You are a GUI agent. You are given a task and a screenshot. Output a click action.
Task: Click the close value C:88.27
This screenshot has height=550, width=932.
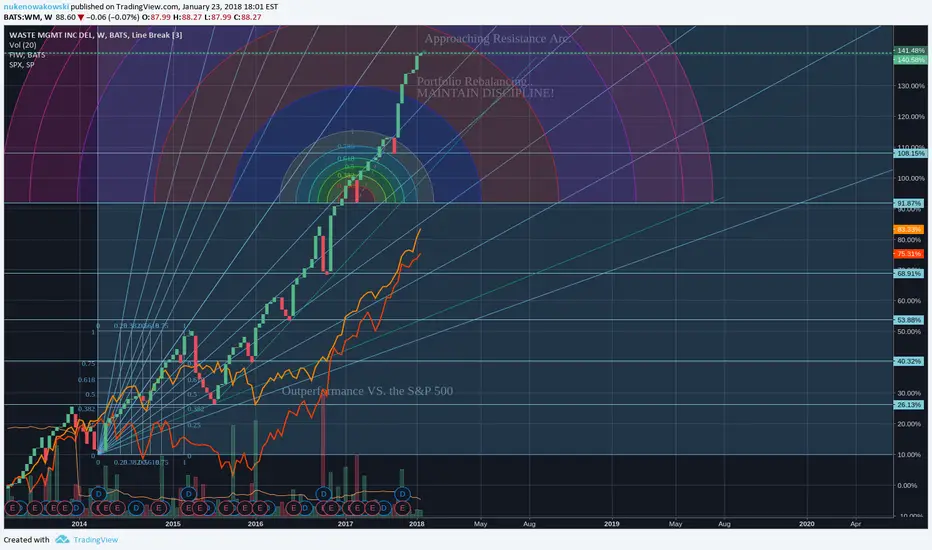[x=247, y=17]
